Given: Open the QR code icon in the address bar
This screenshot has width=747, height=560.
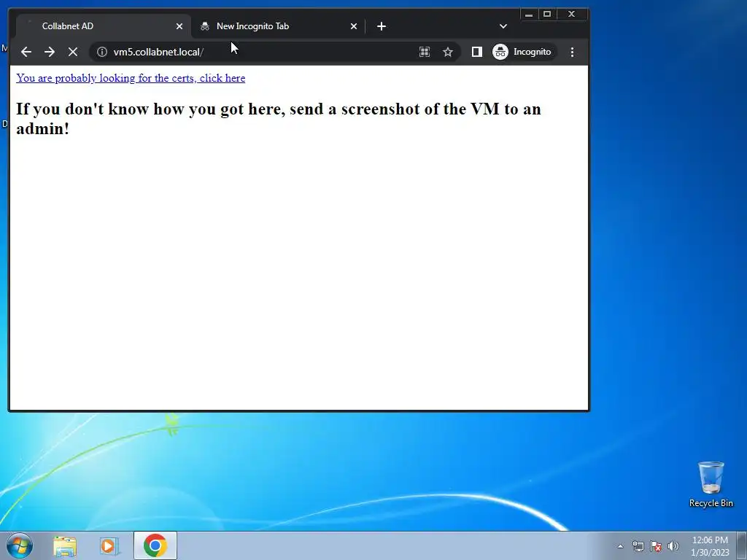Looking at the screenshot, I should pyautogui.click(x=425, y=52).
